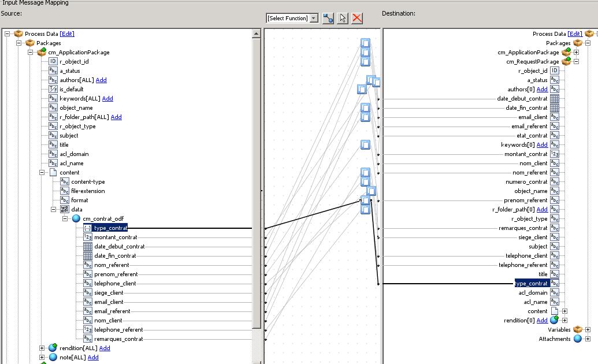Click the numeric icon of source montant_contrat
Image resolution: width=598 pixels, height=364 pixels.
pos(88,237)
